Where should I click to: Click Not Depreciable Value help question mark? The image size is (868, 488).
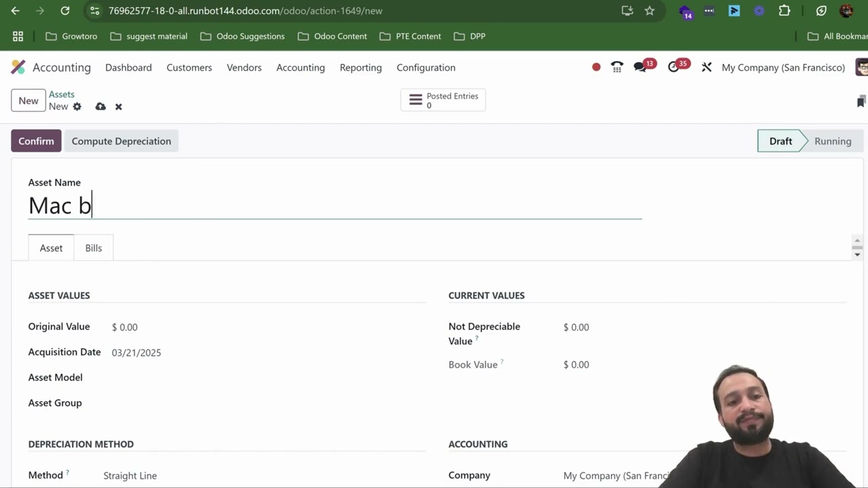[x=477, y=338]
